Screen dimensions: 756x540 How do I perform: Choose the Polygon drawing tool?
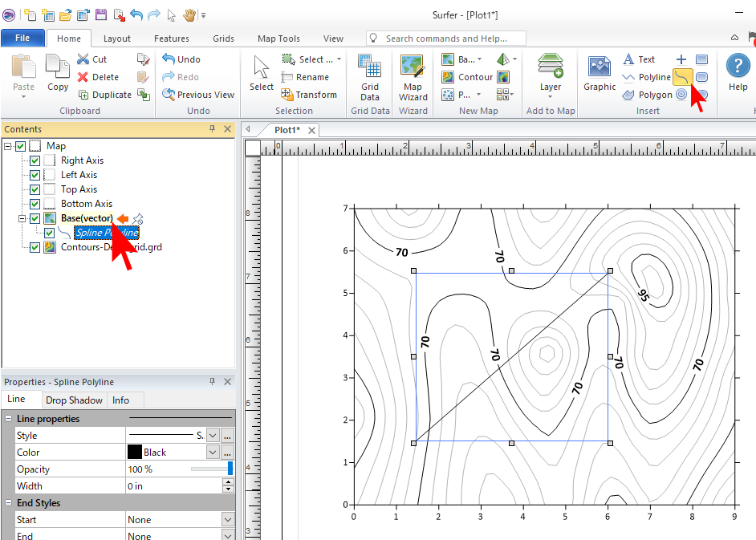tap(647, 95)
